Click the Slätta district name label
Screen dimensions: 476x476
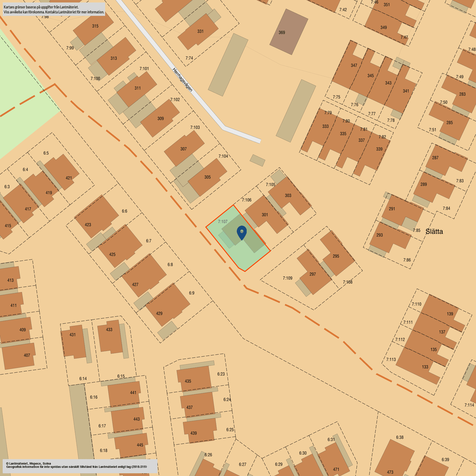434,232
